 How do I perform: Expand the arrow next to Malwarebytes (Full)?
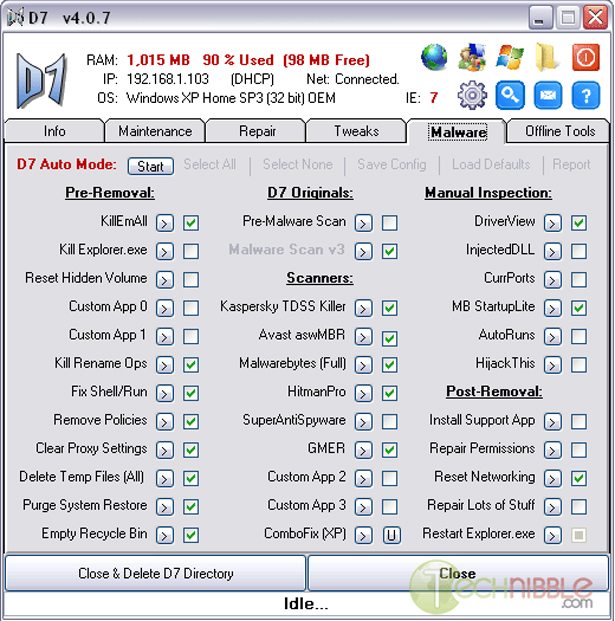[x=365, y=365]
